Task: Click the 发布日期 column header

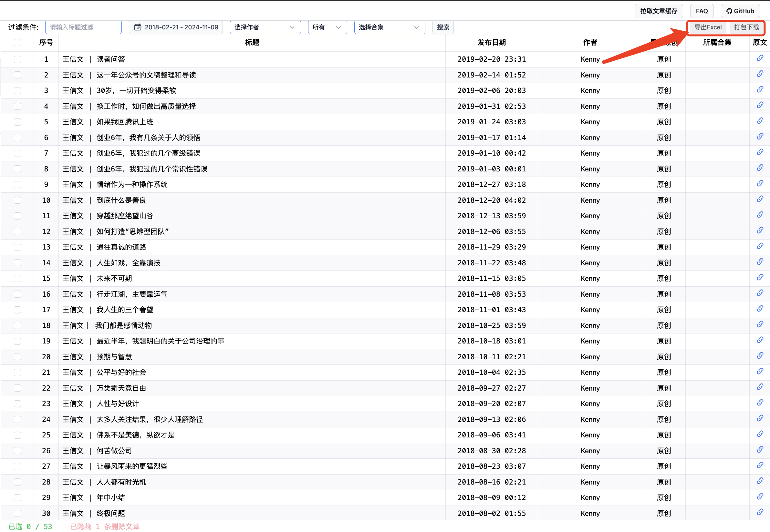Action: 492,42
